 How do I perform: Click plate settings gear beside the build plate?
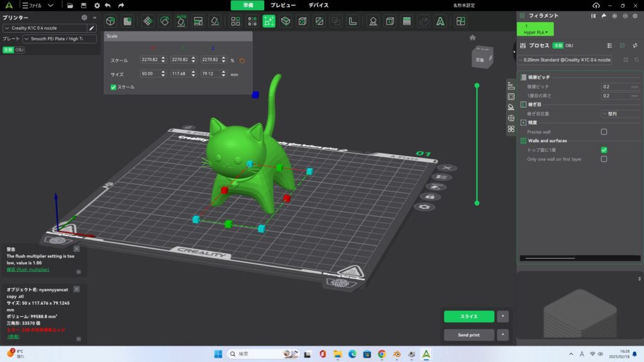[x=425, y=206]
